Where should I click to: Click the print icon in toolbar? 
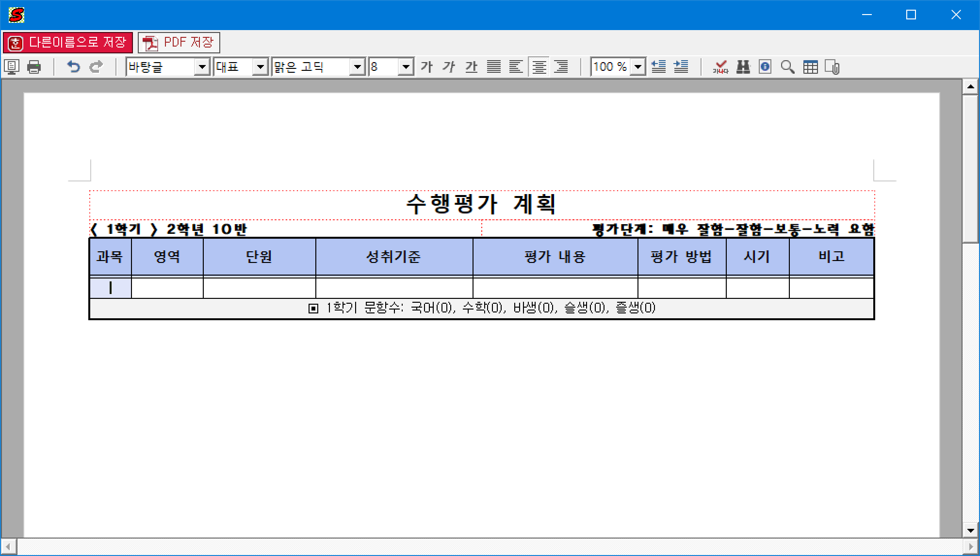34,67
